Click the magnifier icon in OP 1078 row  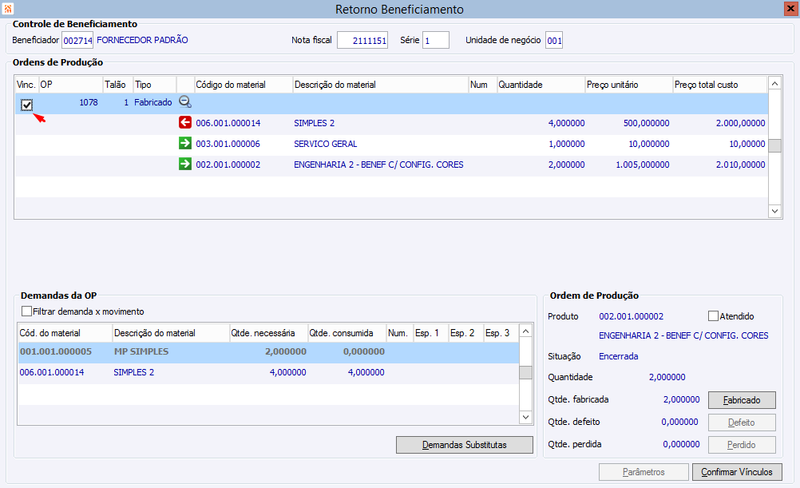click(185, 103)
